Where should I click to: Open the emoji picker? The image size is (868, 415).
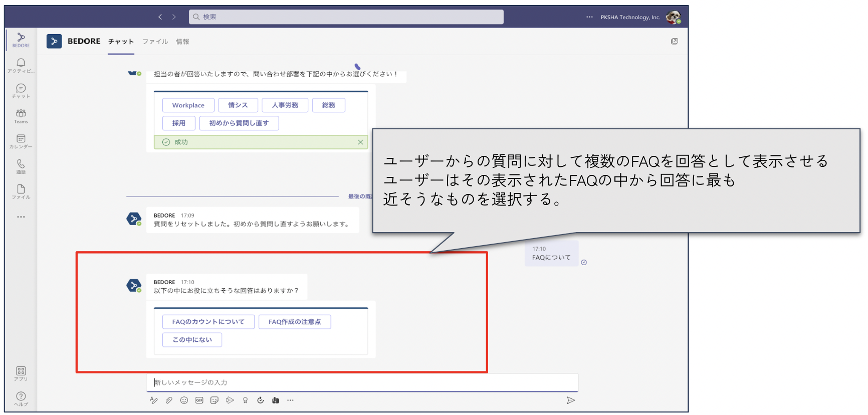[184, 400]
